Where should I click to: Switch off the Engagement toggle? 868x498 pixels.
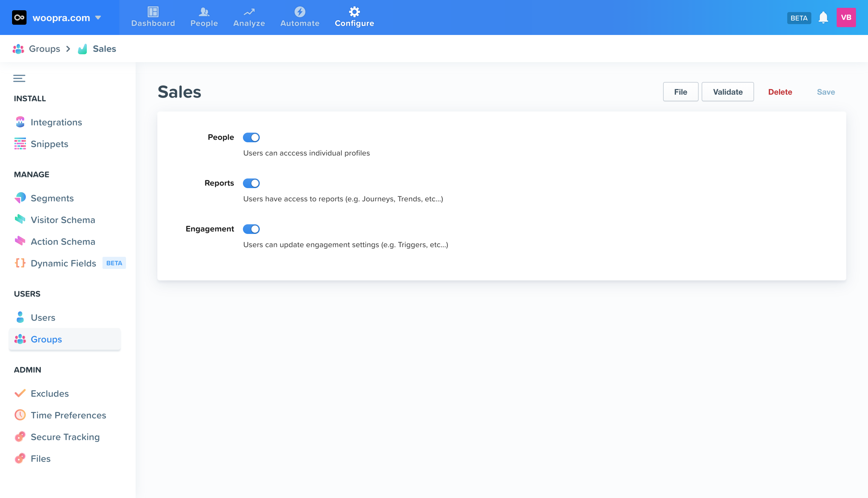click(251, 229)
